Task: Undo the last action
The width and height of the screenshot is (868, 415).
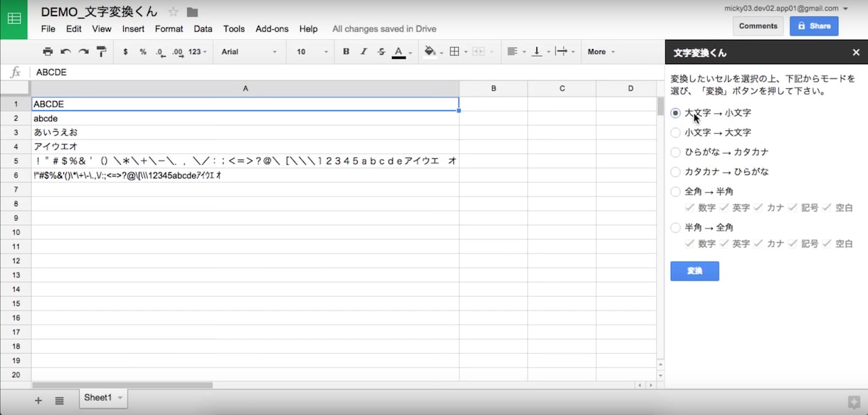Action: 65,52
